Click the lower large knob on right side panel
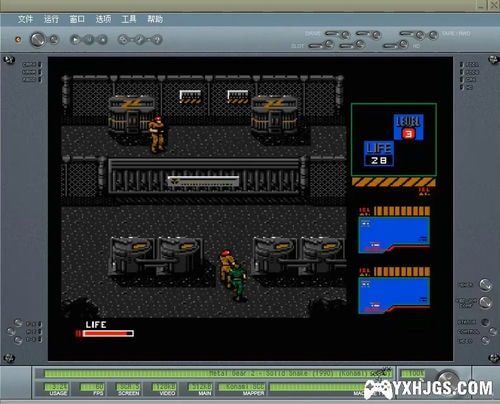Viewport: 500px width, 404px height. point(486,302)
